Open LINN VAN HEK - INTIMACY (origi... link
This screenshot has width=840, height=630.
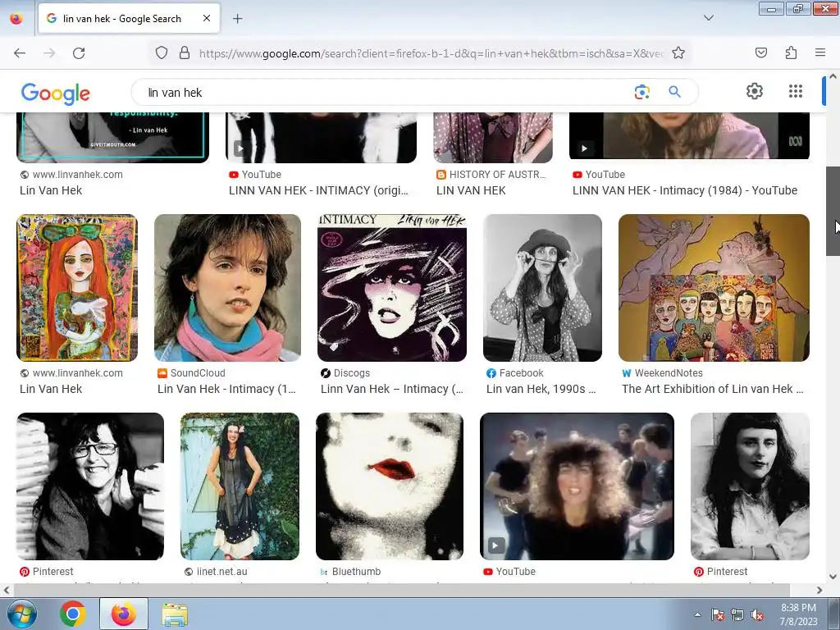click(x=319, y=190)
